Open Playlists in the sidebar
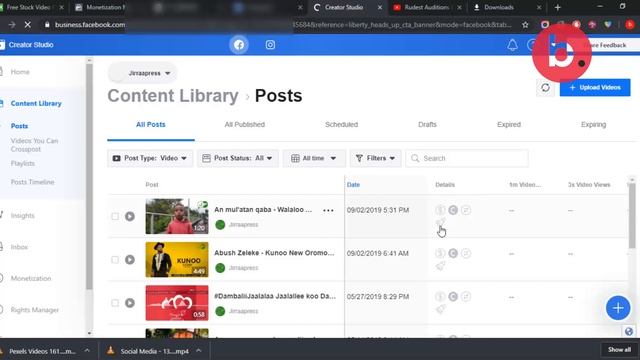Viewport: 640px width, 360px height. click(x=22, y=163)
